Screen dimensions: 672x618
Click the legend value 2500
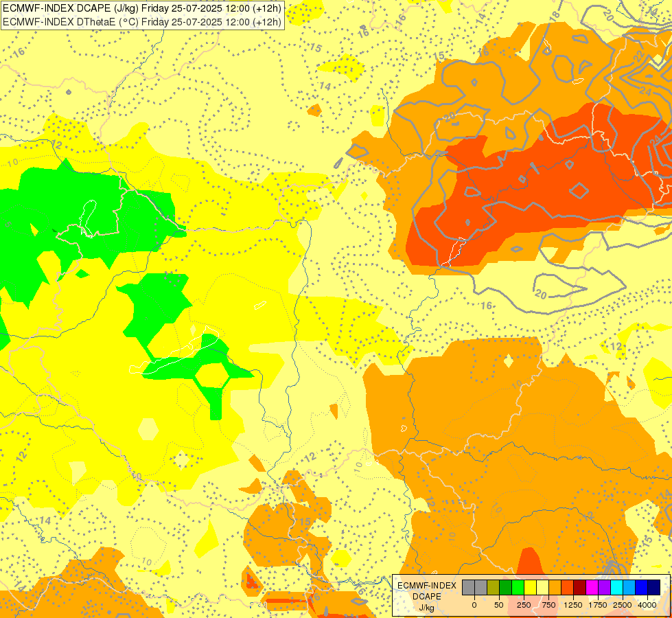pos(623,605)
